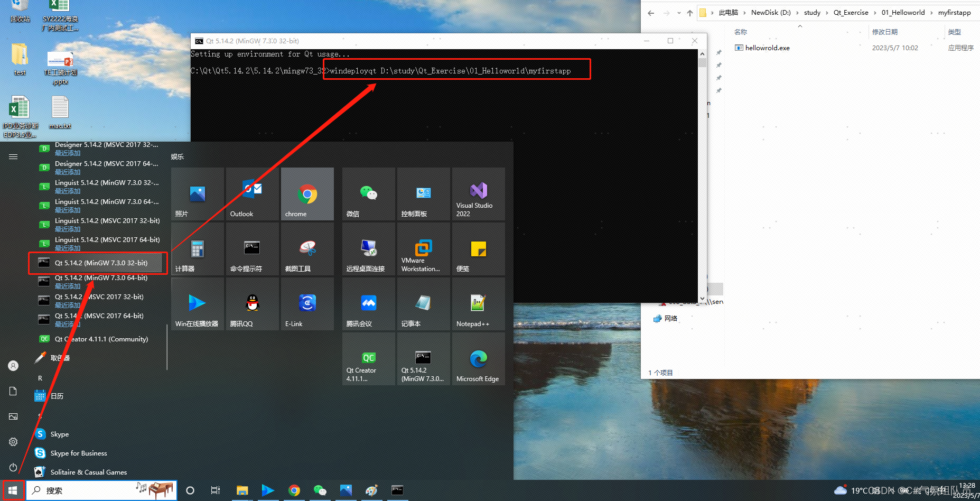980x501 pixels.
Task: Select Qt 5.14.2 (MinGW 7.3.0 32-bit) app entry
Action: (x=98, y=263)
